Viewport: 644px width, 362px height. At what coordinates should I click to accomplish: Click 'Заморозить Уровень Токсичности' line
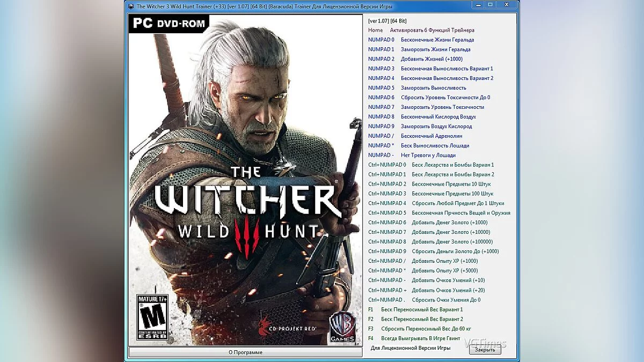(x=442, y=107)
